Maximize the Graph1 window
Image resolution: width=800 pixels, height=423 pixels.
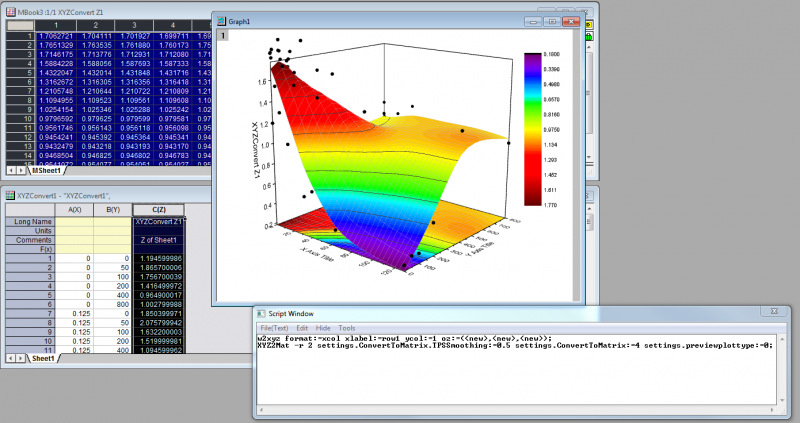552,21
